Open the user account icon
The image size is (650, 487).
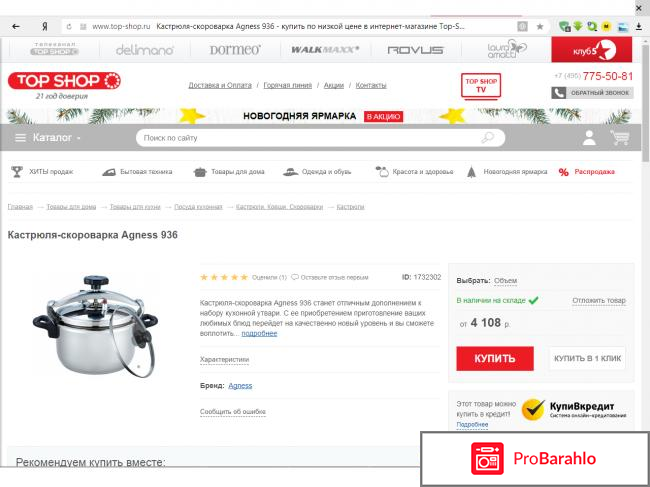click(589, 138)
